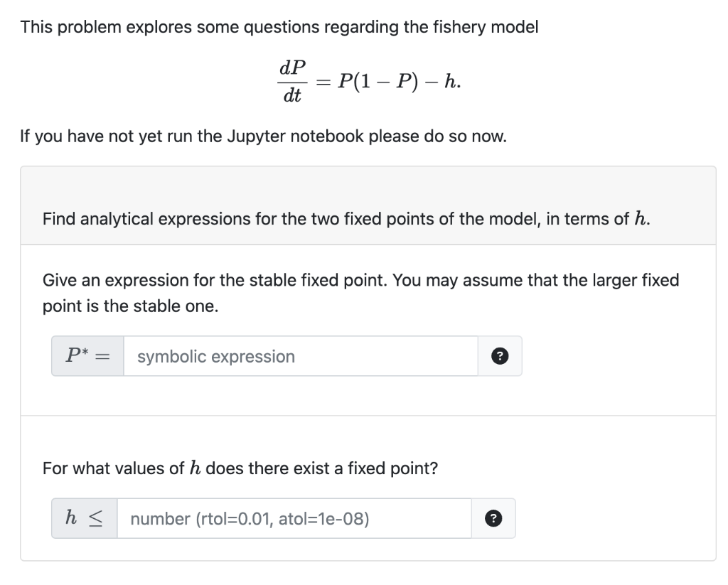The image size is (728, 585).
Task: Click the question asking for values of h
Action: click(240, 468)
